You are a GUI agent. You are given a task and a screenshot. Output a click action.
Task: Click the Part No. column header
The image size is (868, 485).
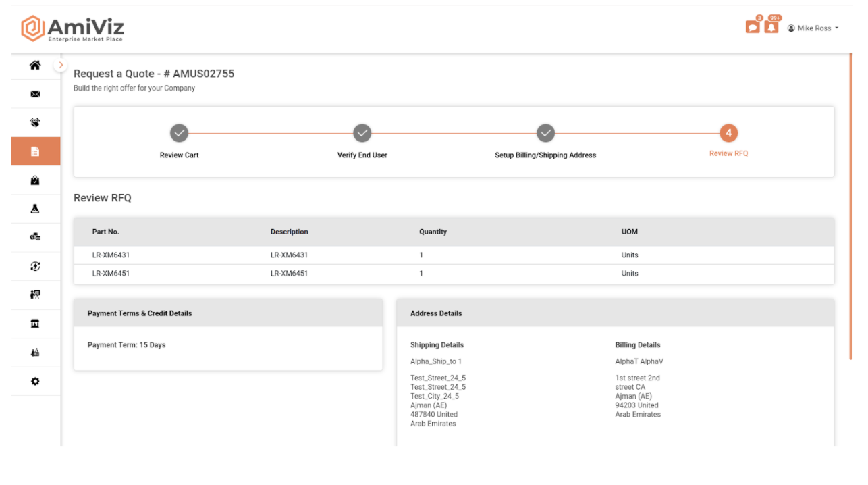tap(106, 232)
